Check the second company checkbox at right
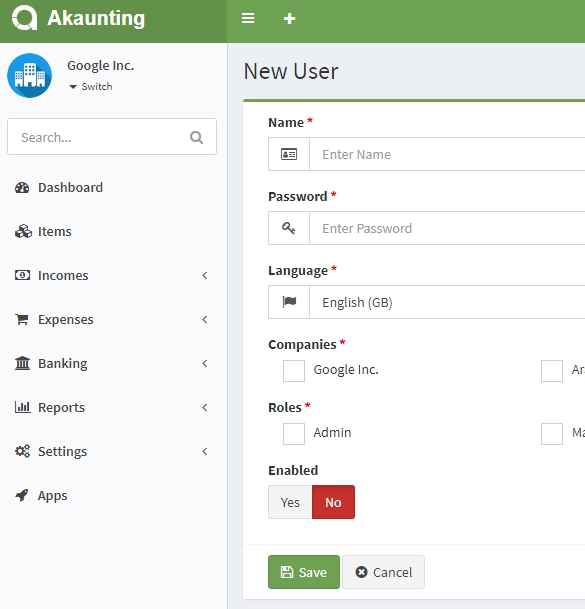Image resolution: width=585 pixels, height=609 pixels. click(x=552, y=371)
